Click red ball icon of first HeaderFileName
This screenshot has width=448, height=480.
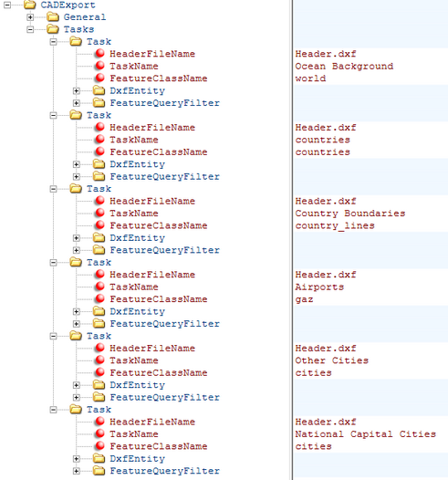99,53
